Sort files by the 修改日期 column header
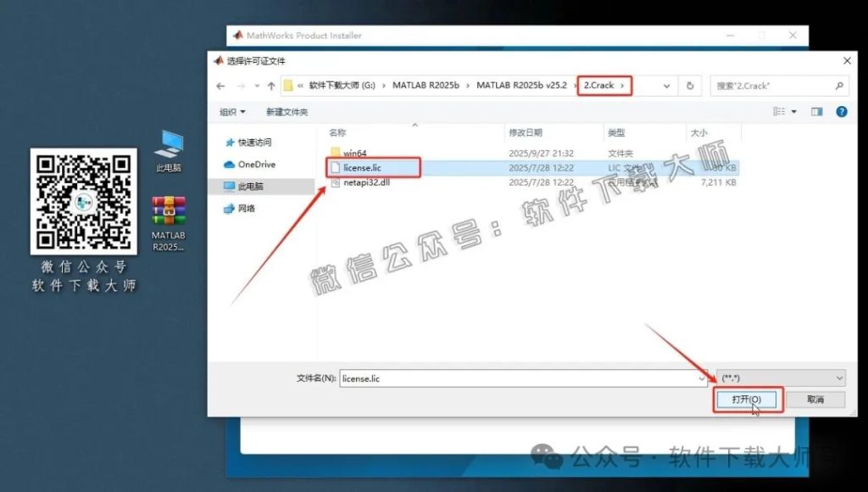Screen dimensions: 868x492 pos(527,132)
